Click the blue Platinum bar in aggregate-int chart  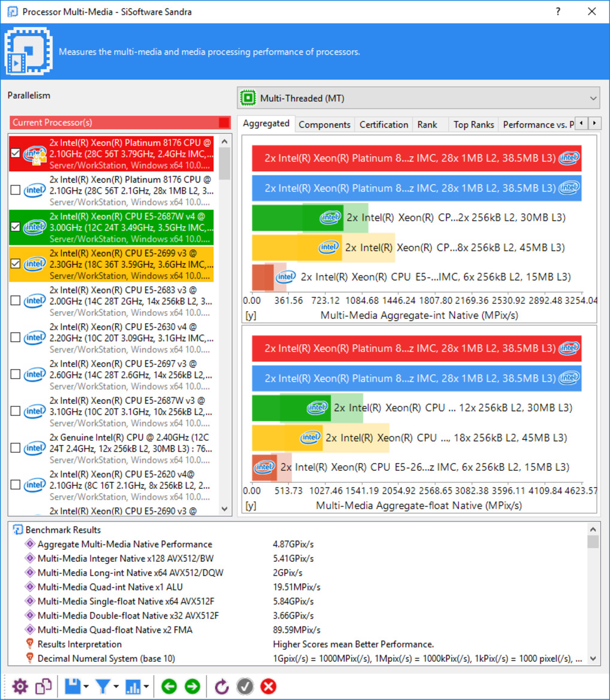pyautogui.click(x=417, y=188)
